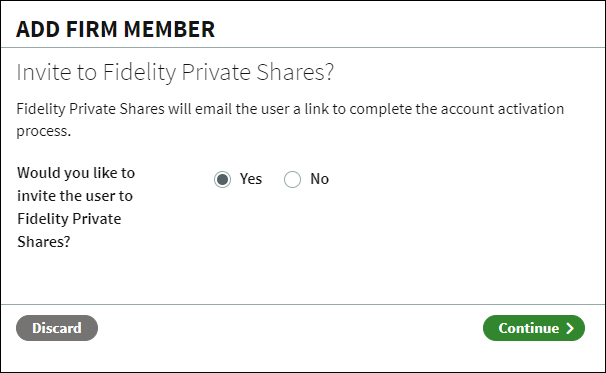Image resolution: width=606 pixels, height=373 pixels.
Task: Click the word "email" in the description
Action: click(214, 109)
